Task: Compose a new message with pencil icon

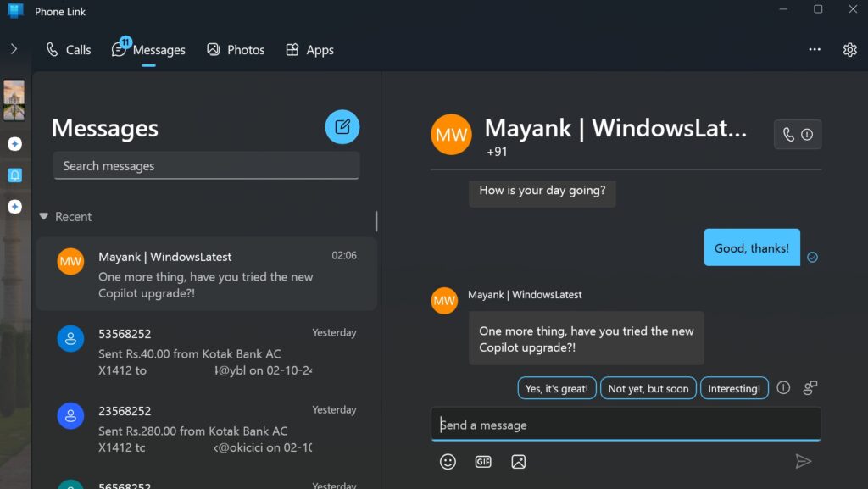Action: click(x=342, y=125)
